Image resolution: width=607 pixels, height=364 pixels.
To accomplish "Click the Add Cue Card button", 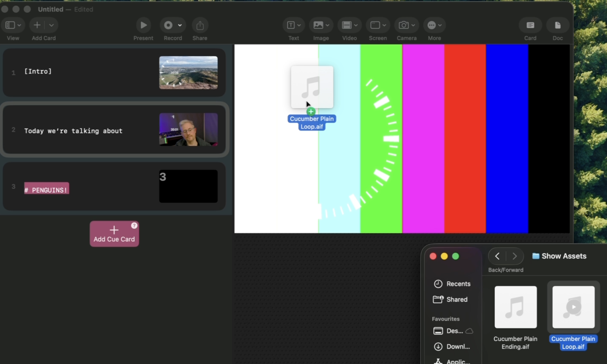I will (x=114, y=234).
